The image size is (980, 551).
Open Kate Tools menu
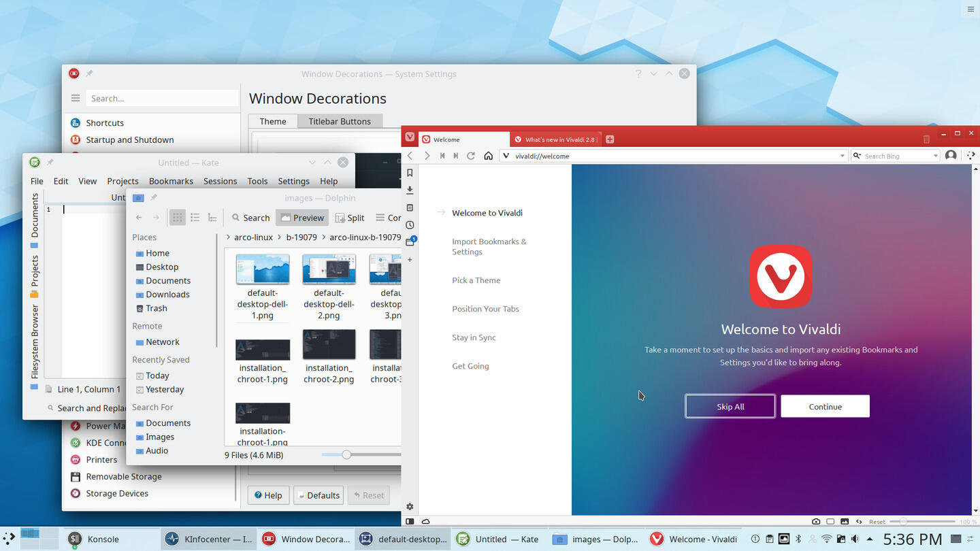coord(257,181)
